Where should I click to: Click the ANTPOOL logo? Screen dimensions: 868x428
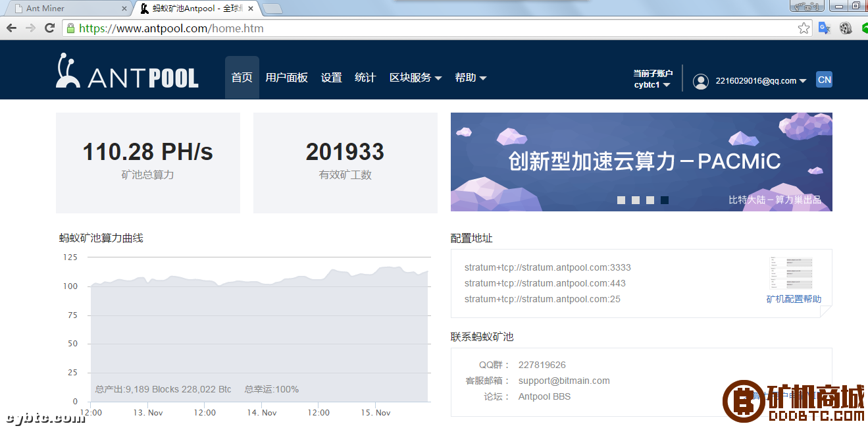tap(127, 71)
